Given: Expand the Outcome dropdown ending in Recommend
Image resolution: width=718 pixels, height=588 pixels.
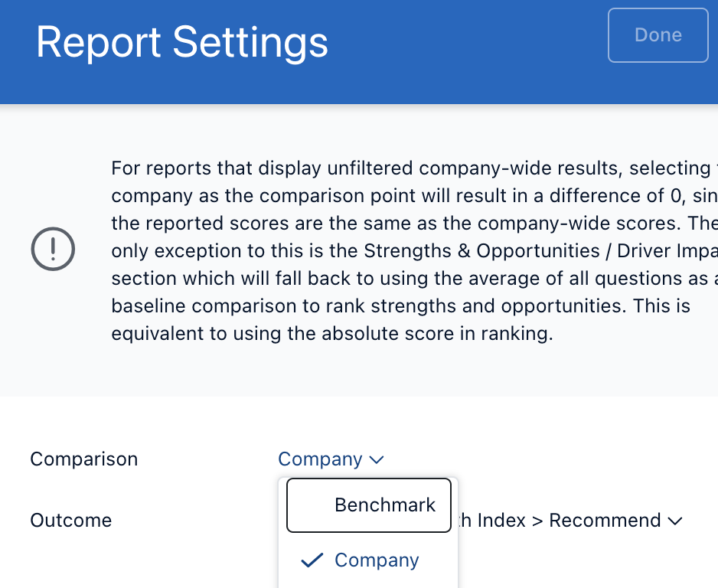Looking at the screenshot, I should tap(570, 520).
